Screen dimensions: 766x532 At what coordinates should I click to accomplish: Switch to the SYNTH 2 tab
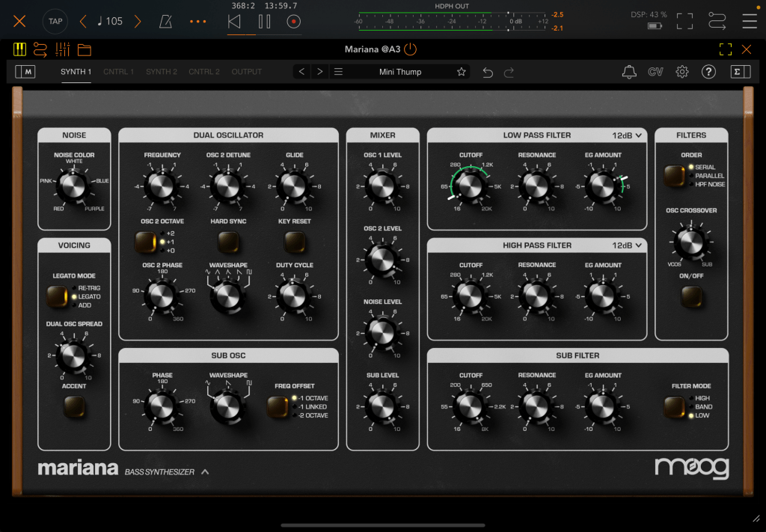(x=162, y=72)
